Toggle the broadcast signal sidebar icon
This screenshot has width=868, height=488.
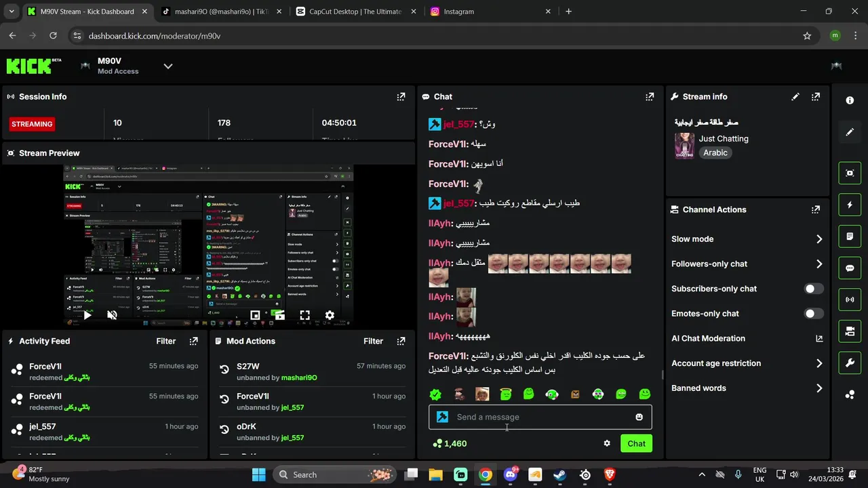pyautogui.click(x=850, y=300)
